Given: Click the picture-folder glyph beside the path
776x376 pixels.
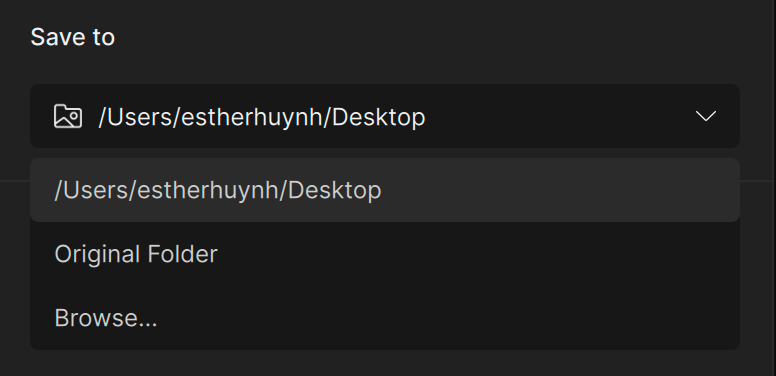Looking at the screenshot, I should [68, 116].
